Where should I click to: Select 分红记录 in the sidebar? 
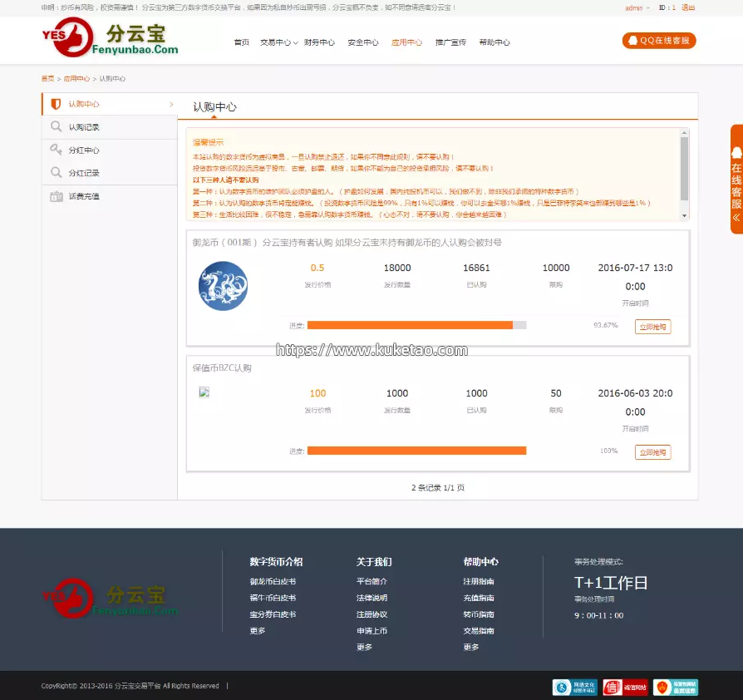(x=110, y=173)
